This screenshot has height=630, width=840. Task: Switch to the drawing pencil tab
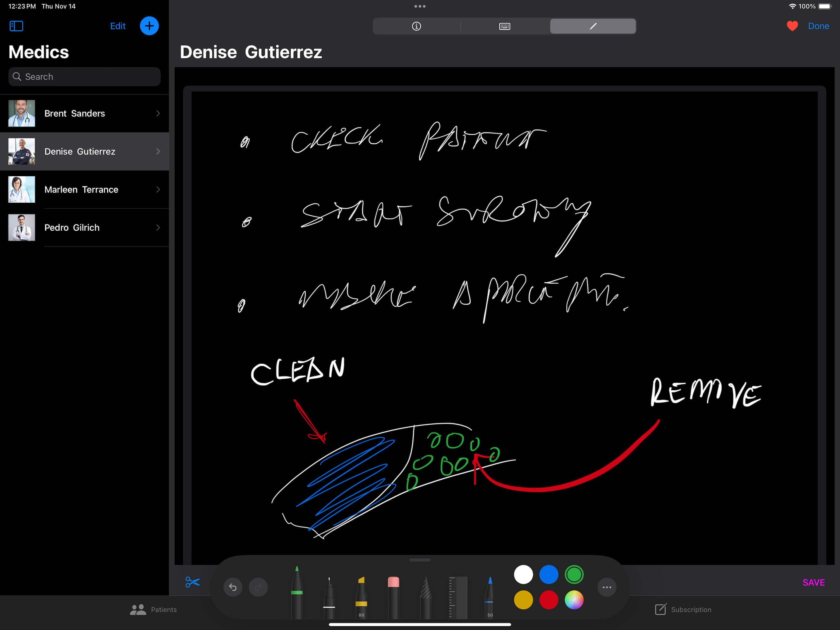(593, 26)
